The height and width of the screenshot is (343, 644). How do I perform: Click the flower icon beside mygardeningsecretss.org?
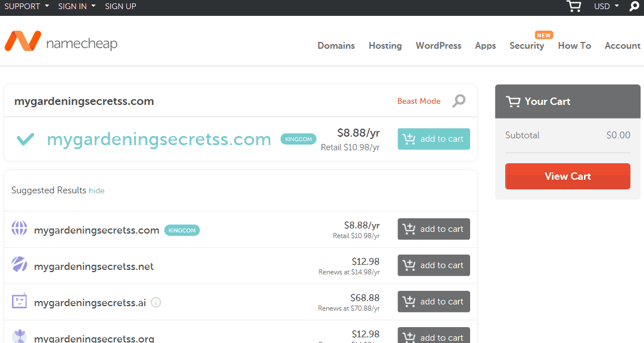(19, 336)
